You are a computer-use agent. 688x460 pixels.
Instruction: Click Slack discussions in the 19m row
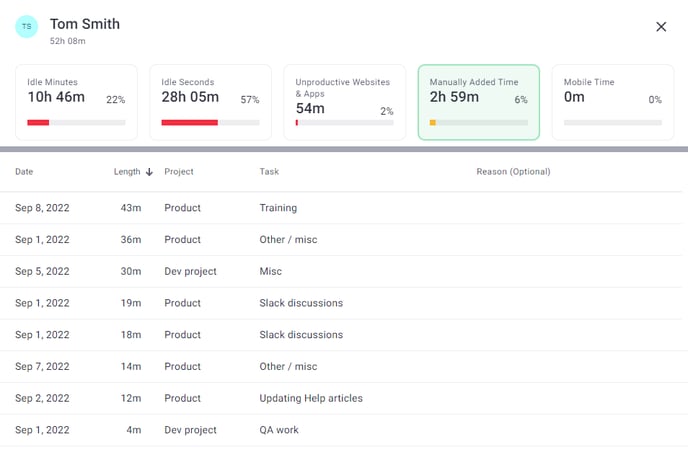301,303
